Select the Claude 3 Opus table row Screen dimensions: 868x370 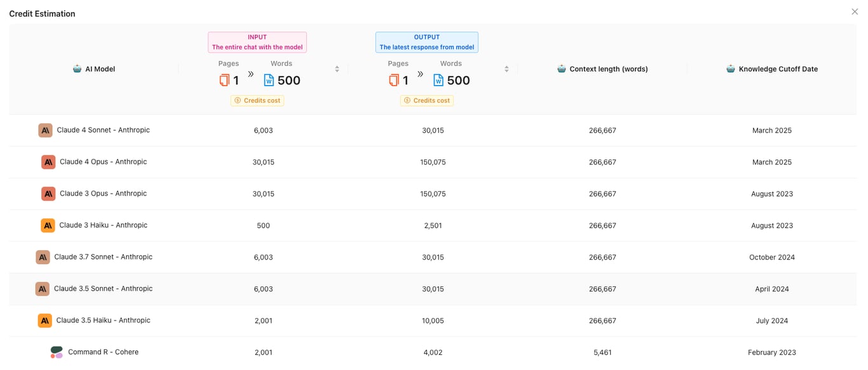(434, 194)
